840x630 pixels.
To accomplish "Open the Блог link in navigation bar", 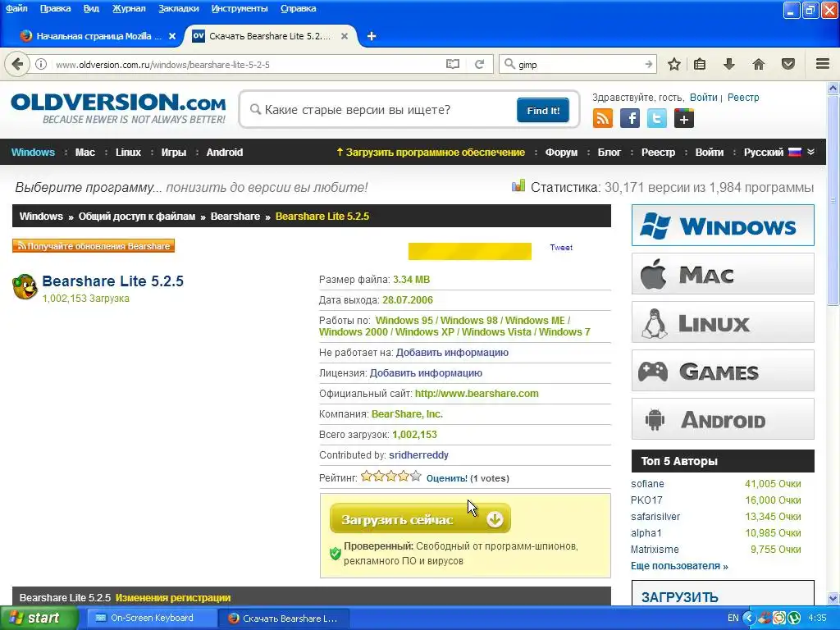I will [x=609, y=152].
